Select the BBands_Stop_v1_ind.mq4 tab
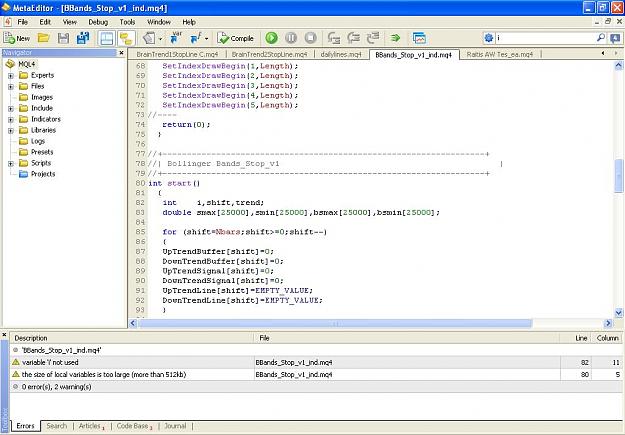Image resolution: width=625 pixels, height=435 pixels. 414,55
